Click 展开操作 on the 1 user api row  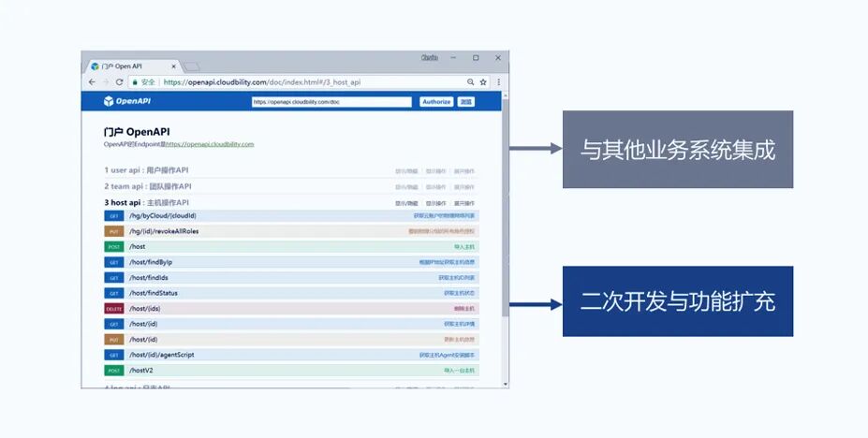pos(464,171)
